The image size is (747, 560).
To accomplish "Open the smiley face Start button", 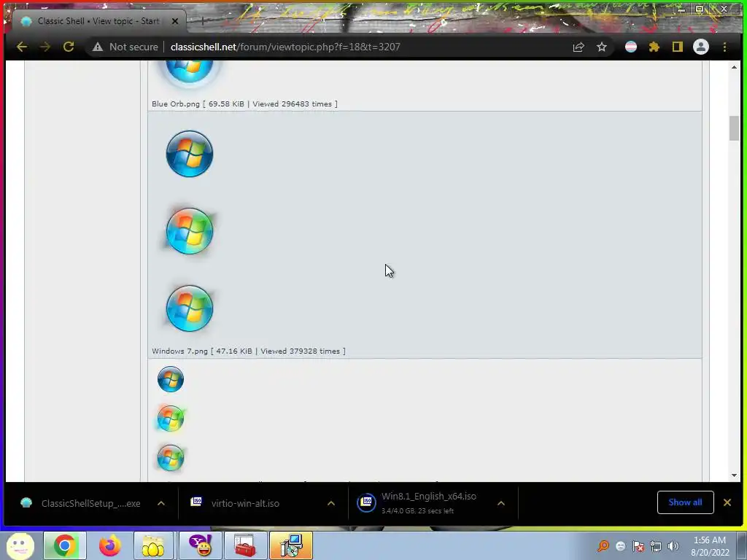I will coord(20,545).
